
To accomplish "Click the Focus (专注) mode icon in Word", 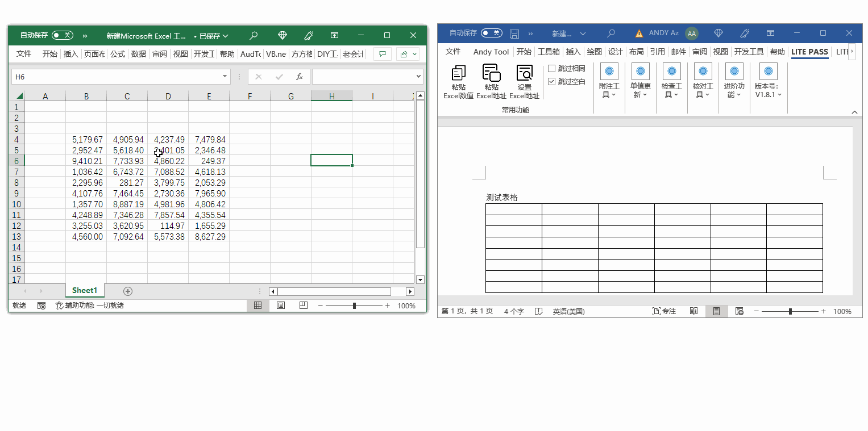I will tap(664, 311).
